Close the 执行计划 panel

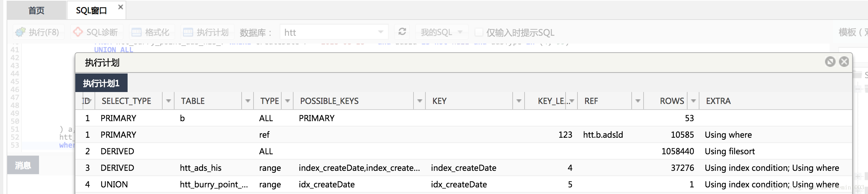click(x=844, y=61)
